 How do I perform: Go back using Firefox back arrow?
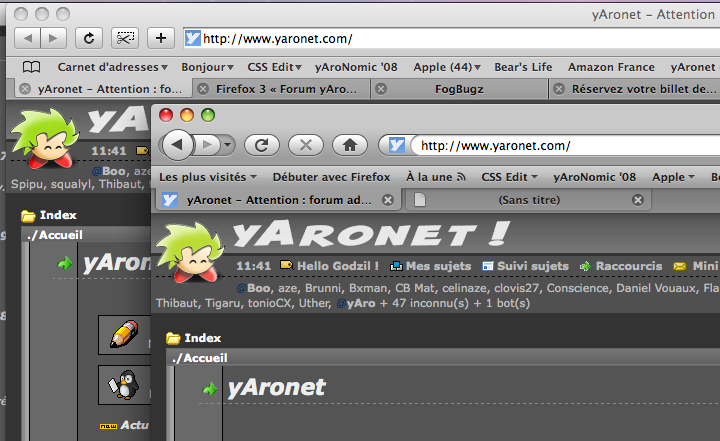(x=178, y=145)
